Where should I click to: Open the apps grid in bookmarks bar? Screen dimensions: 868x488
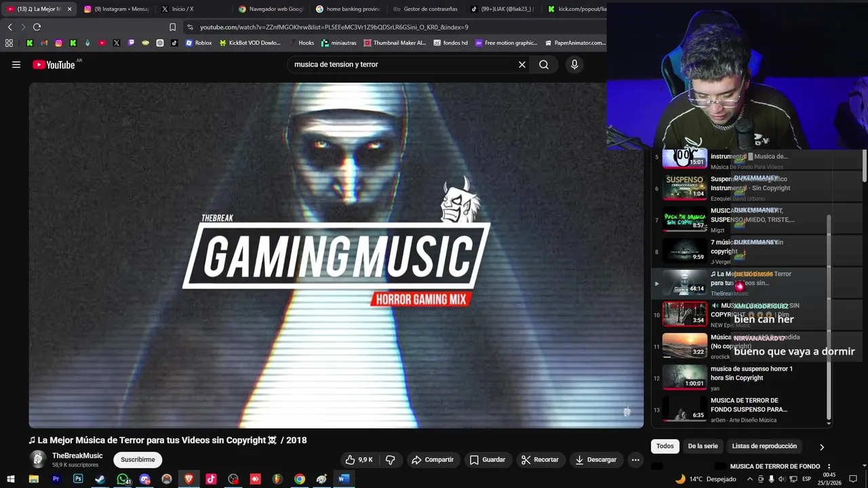coord(9,43)
